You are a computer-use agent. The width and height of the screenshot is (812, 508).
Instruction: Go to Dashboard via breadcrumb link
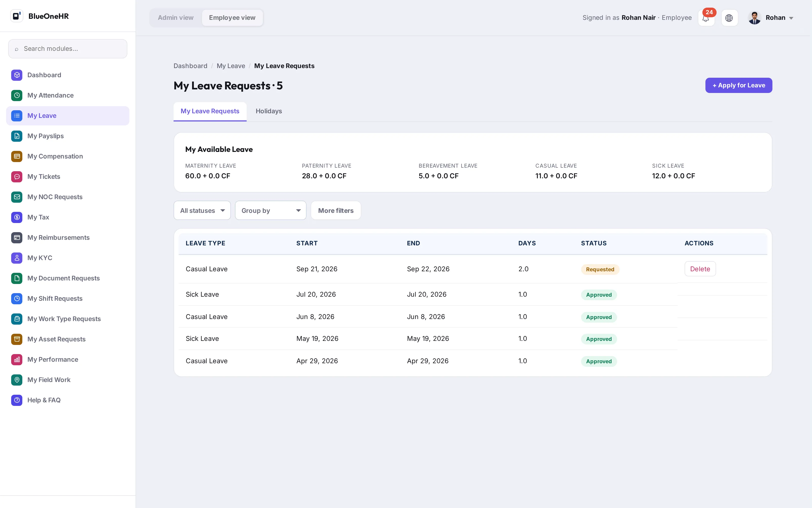coord(190,66)
